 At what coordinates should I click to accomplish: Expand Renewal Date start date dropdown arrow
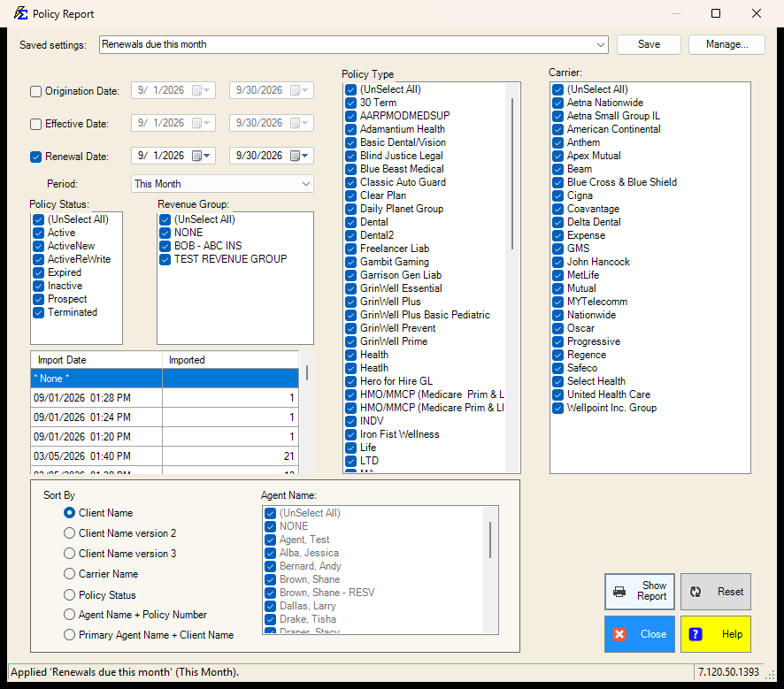pyautogui.click(x=207, y=156)
